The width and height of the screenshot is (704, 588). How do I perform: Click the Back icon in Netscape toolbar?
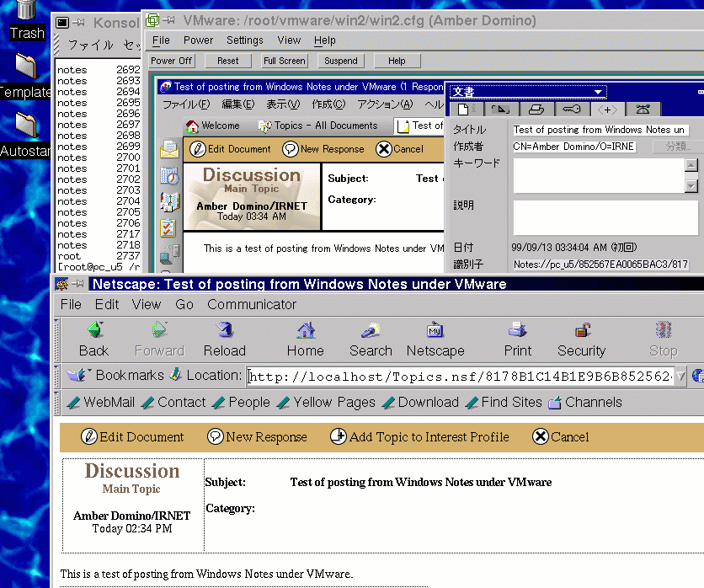[95, 329]
